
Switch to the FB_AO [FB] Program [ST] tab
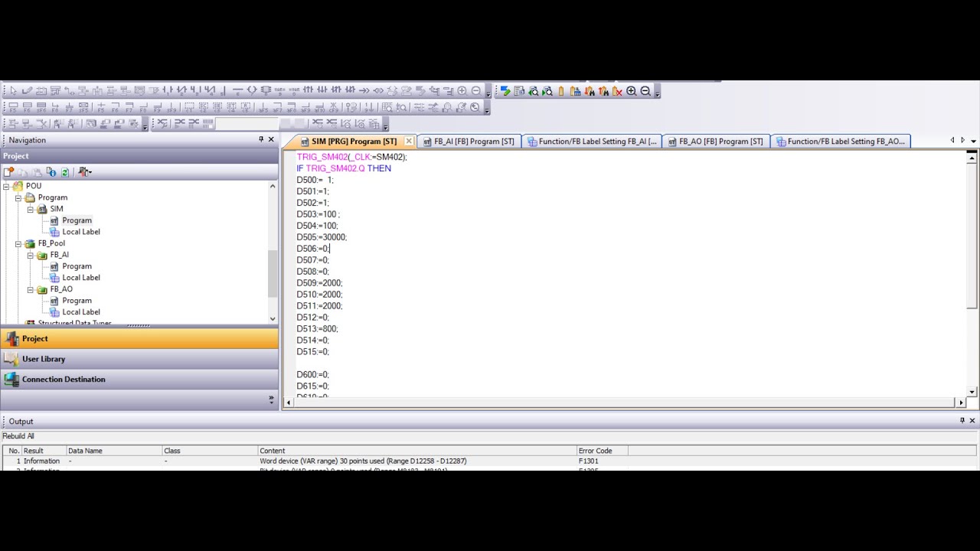[715, 142]
